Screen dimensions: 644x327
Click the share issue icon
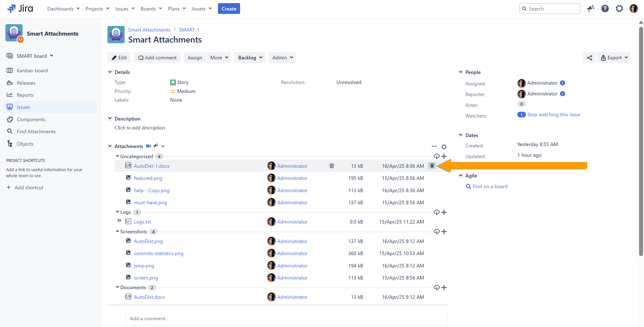(x=589, y=58)
